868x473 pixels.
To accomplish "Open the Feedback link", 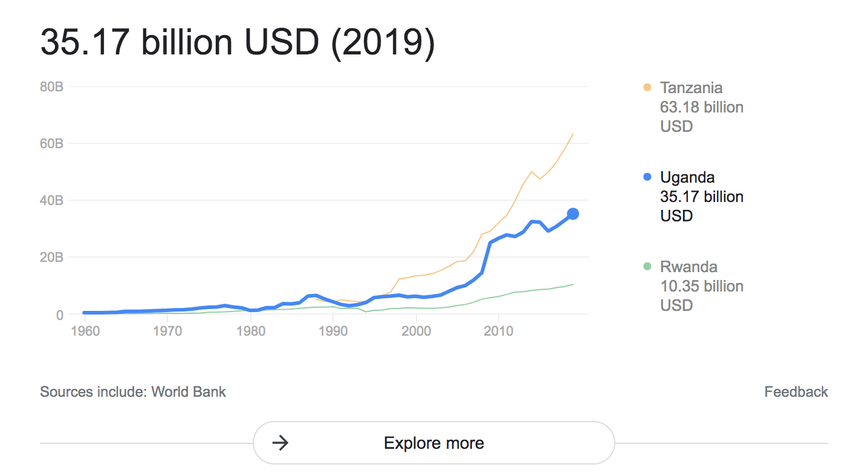I will [796, 392].
